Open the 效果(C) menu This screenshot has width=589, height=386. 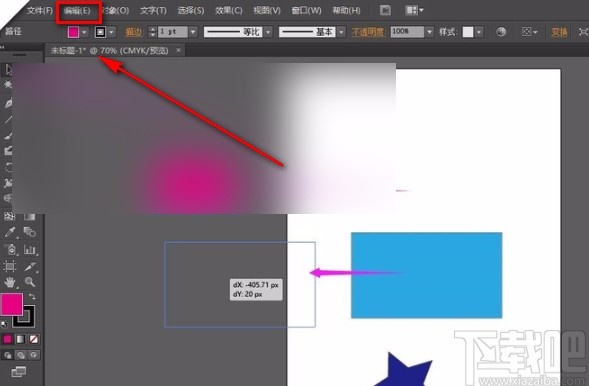pyautogui.click(x=228, y=11)
